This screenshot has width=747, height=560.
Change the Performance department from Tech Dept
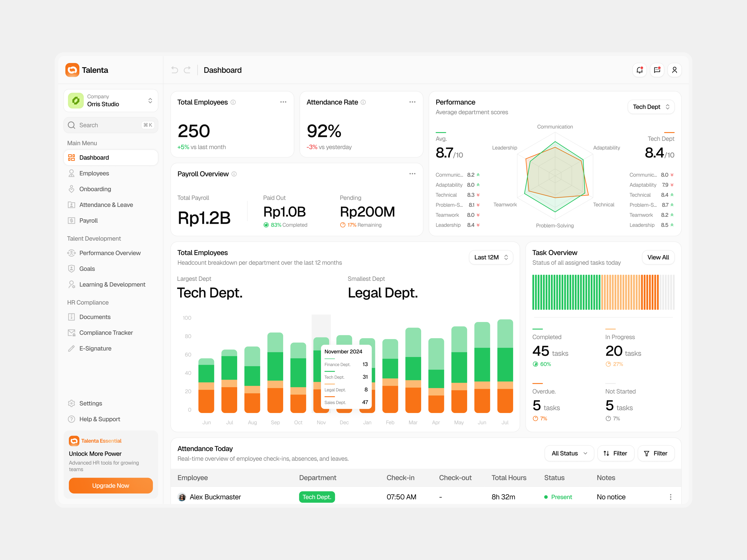[651, 107]
